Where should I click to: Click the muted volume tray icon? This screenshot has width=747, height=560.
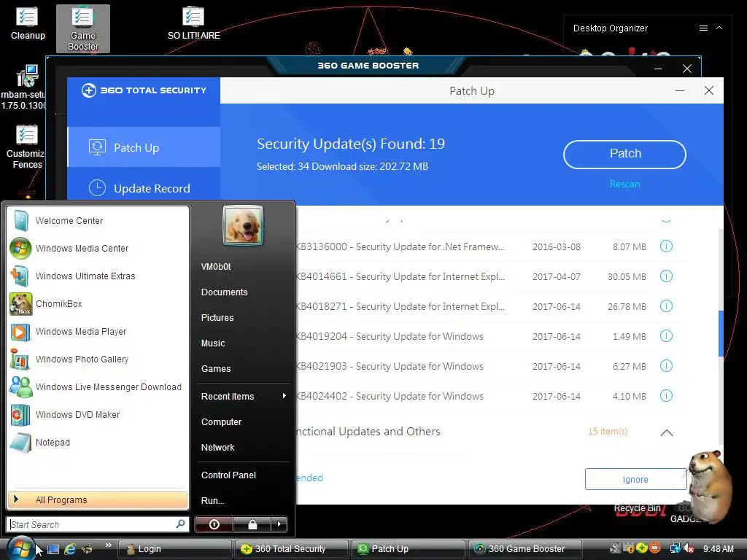689,548
